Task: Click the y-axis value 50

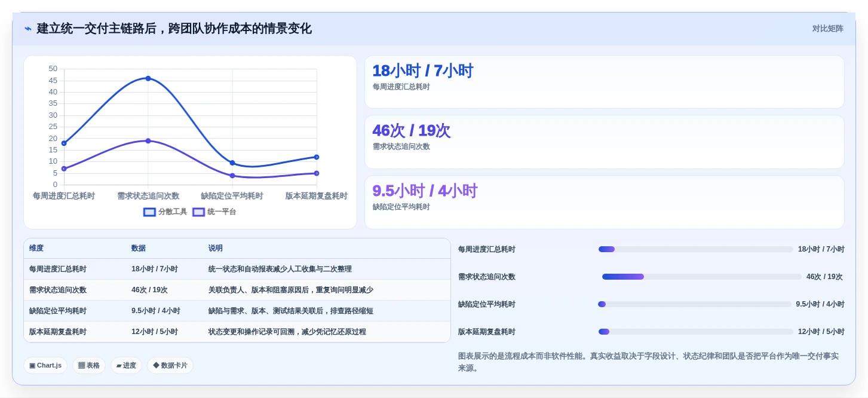Action: 53,69
